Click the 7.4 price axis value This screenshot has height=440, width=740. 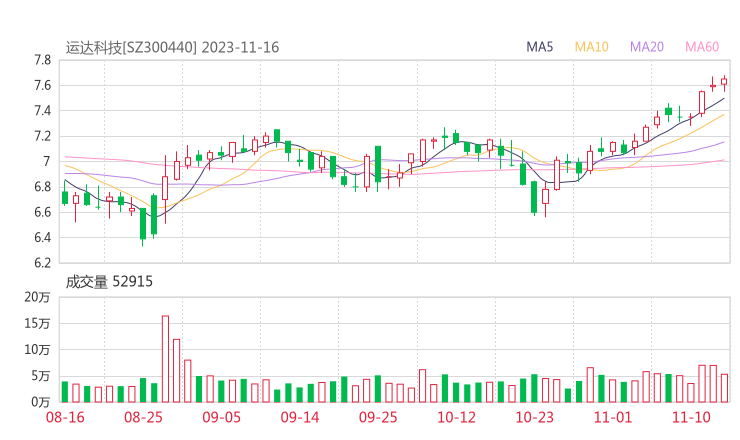coord(42,111)
